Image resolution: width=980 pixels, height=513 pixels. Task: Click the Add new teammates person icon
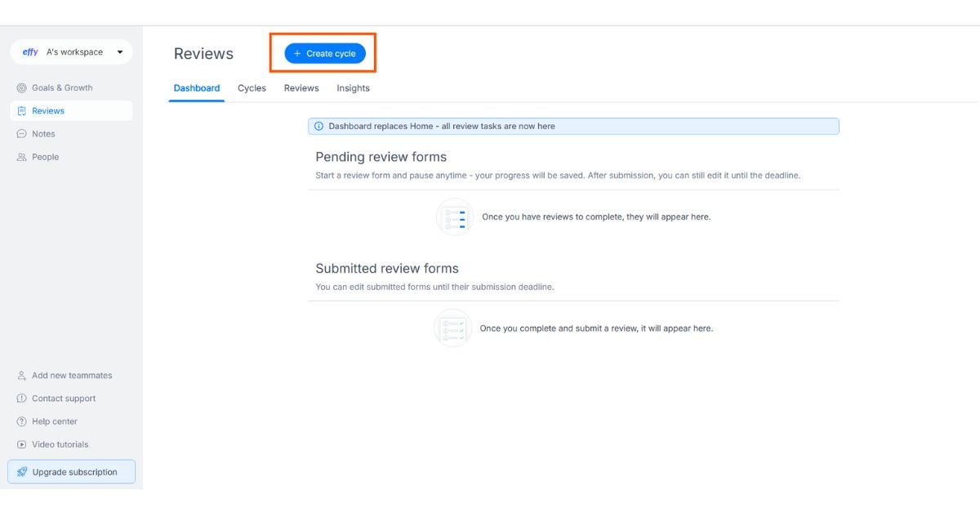(22, 376)
